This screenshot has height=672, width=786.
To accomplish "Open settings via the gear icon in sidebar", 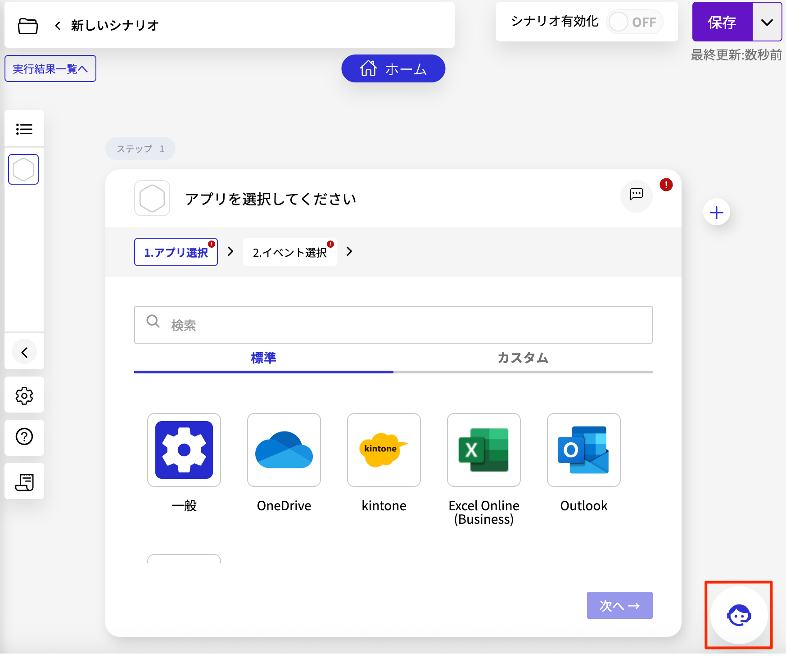I will pos(24,395).
